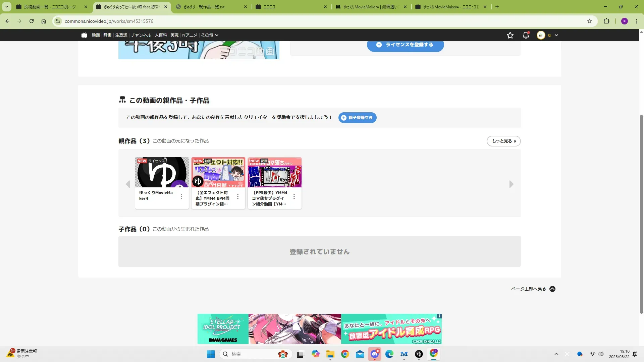Open the 生放送 menu item

point(121,35)
